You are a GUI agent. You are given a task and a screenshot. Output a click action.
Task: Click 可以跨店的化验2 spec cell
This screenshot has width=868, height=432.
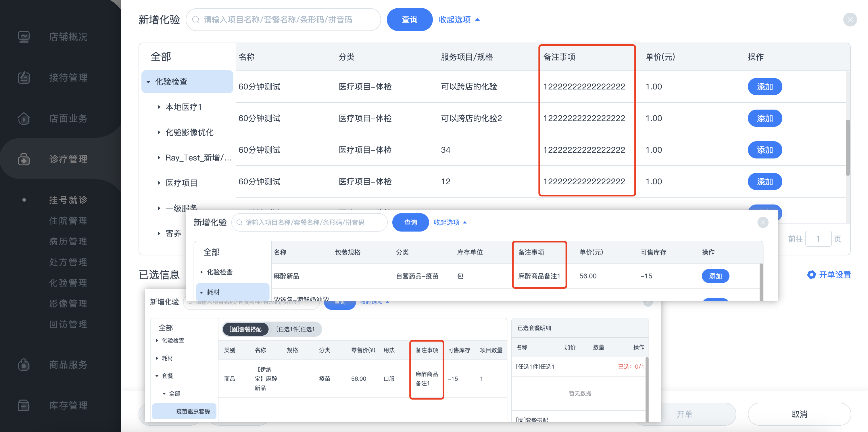click(471, 118)
